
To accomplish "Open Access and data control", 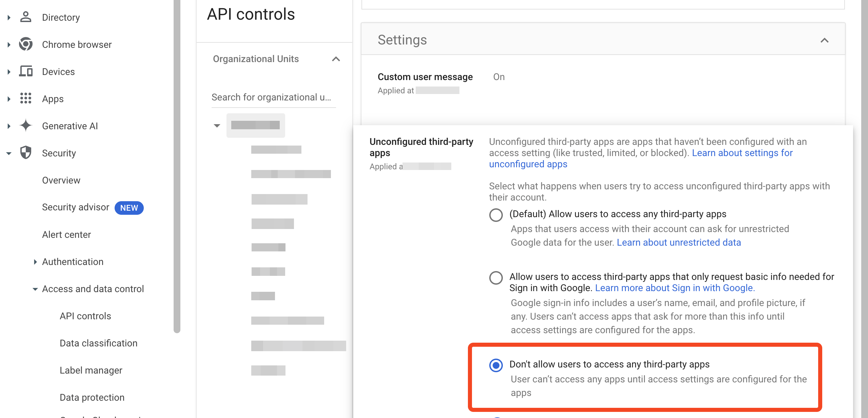I will pyautogui.click(x=93, y=289).
